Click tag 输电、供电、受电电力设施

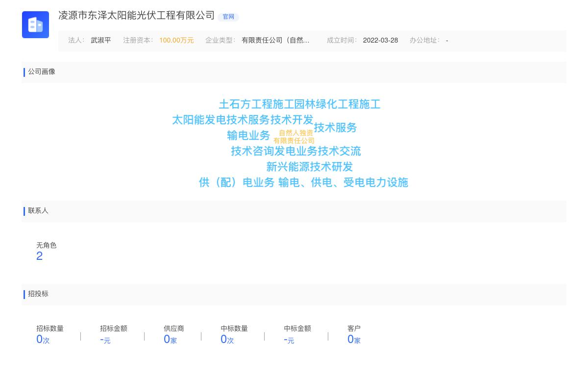[343, 183]
